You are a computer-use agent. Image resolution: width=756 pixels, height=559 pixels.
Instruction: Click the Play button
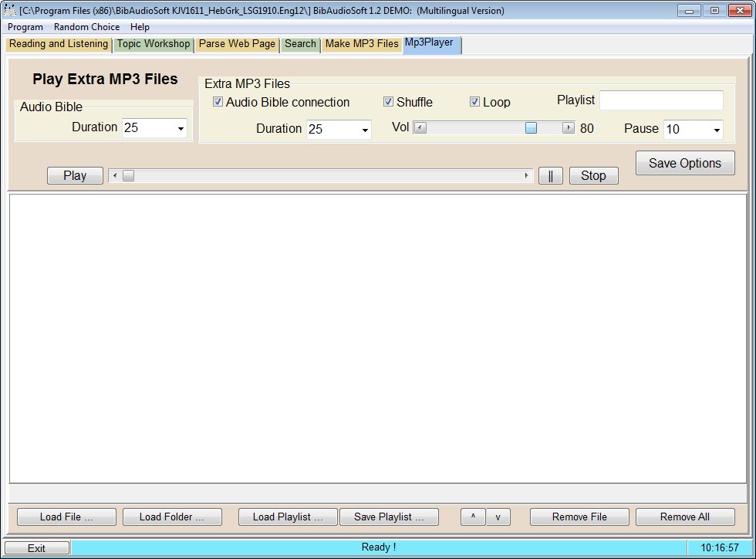76,176
